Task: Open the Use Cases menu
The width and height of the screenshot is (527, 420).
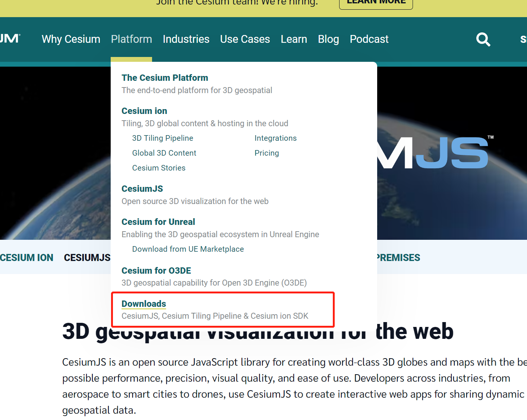Action: [x=245, y=39]
